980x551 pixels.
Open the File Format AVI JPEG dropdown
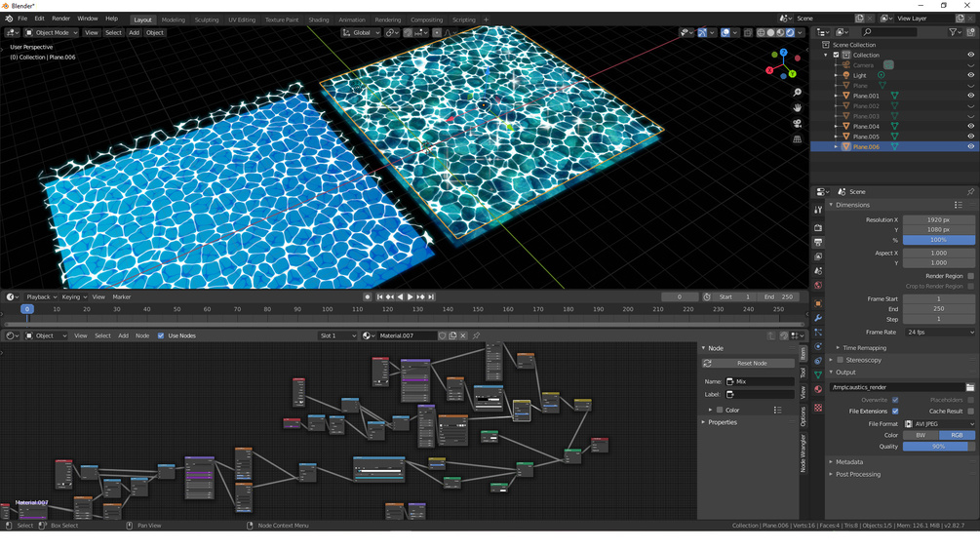[x=938, y=424]
